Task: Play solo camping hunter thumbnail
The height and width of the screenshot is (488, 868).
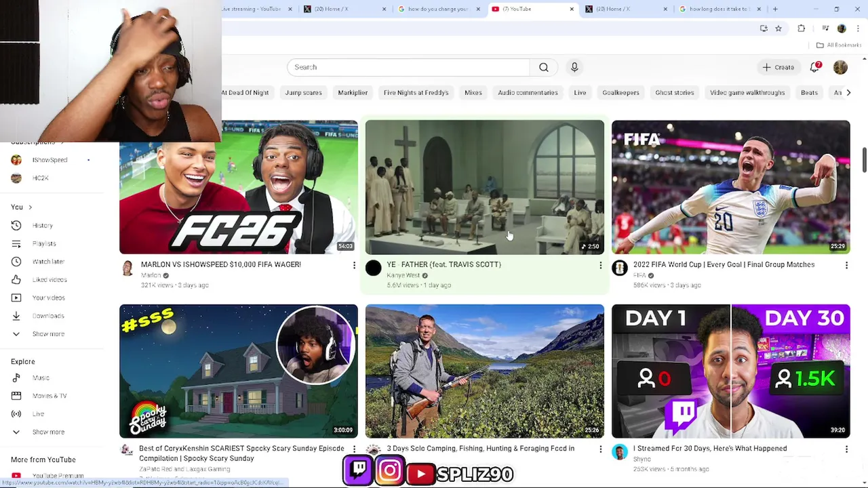Action: click(484, 371)
